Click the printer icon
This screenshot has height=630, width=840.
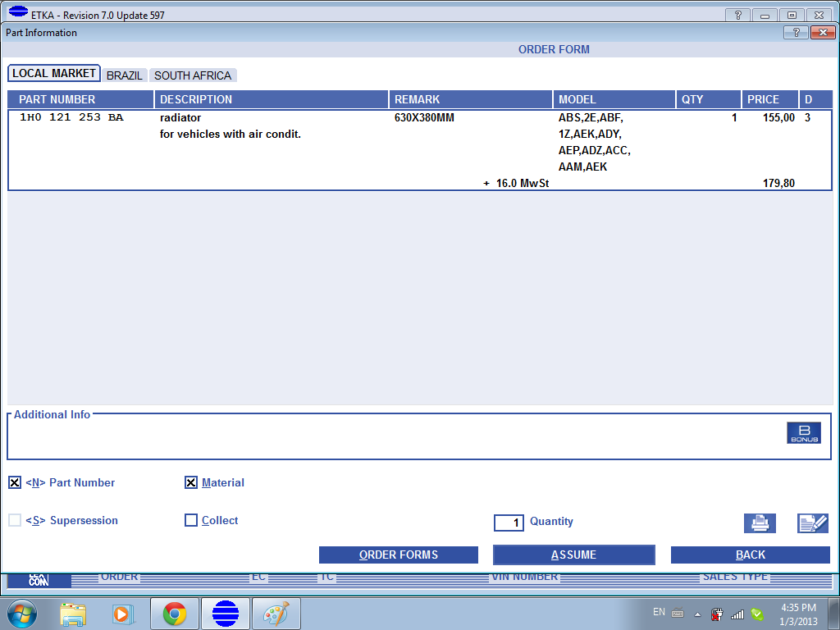pyautogui.click(x=760, y=523)
